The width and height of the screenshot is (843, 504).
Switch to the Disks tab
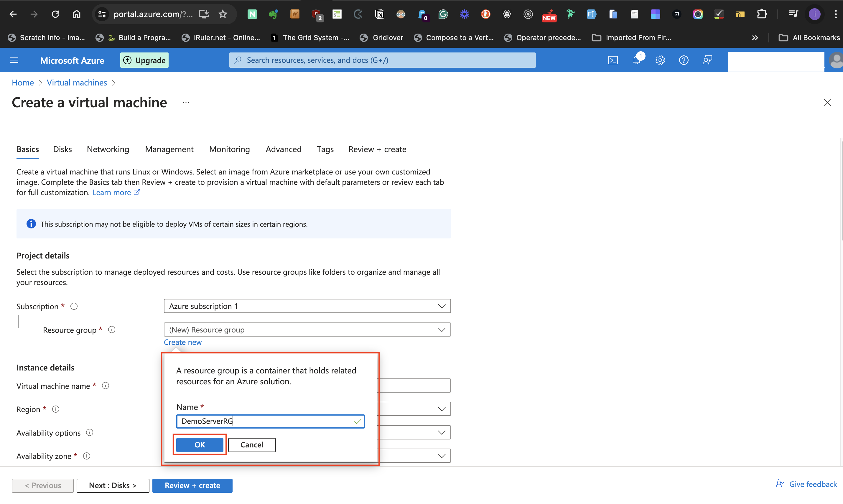coord(62,149)
